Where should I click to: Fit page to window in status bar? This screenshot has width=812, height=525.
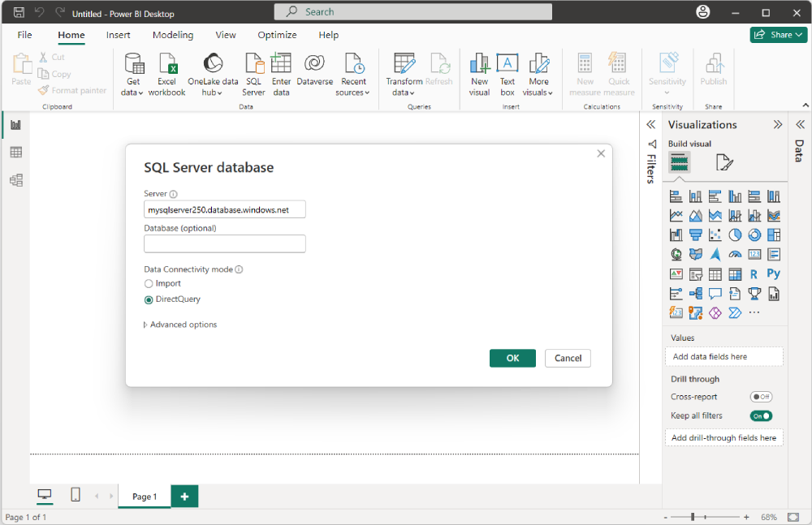coord(793,517)
